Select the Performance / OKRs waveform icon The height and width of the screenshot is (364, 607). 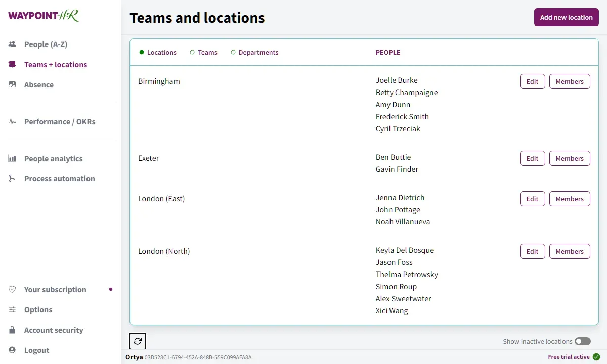point(12,121)
